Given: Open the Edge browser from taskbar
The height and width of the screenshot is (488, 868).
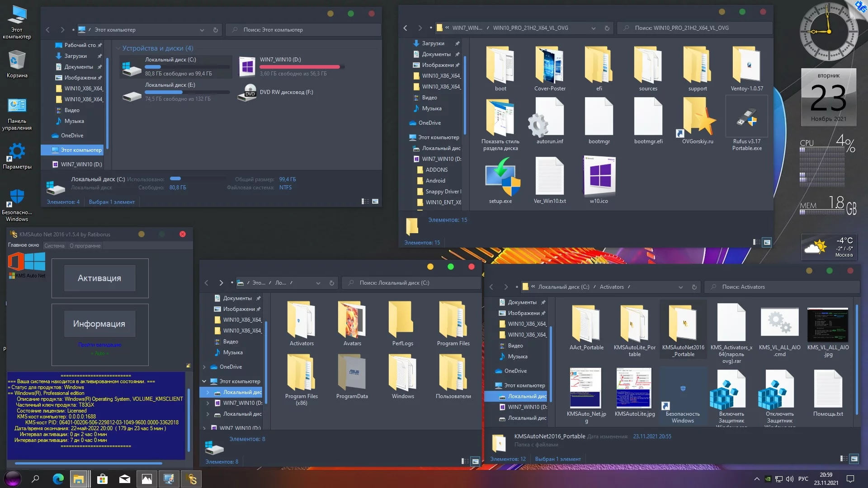Looking at the screenshot, I should [58, 479].
